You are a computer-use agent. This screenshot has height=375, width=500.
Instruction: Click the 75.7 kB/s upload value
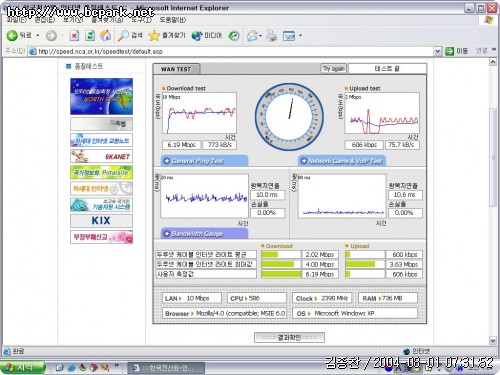(403, 145)
